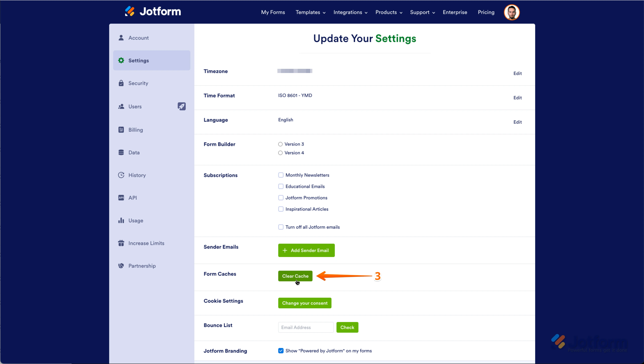Click the Jotform logo icon
This screenshot has width=644, height=364.
(130, 11)
